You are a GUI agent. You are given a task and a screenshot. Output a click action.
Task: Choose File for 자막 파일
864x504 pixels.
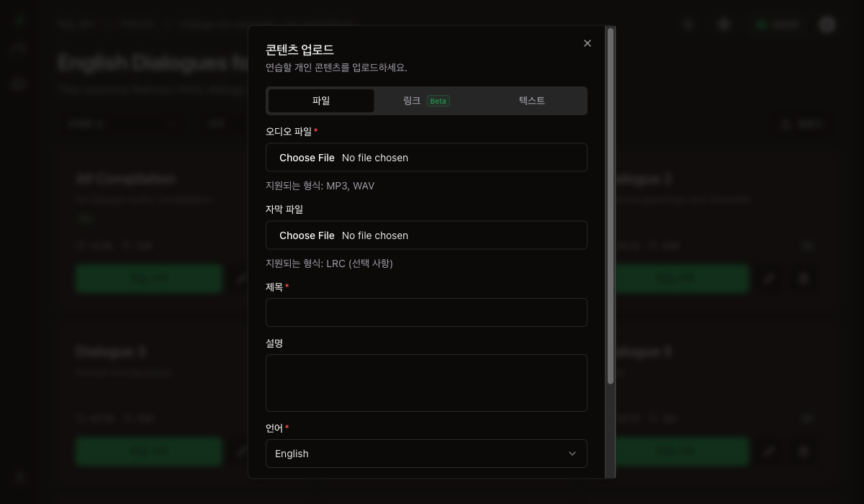pyautogui.click(x=307, y=235)
